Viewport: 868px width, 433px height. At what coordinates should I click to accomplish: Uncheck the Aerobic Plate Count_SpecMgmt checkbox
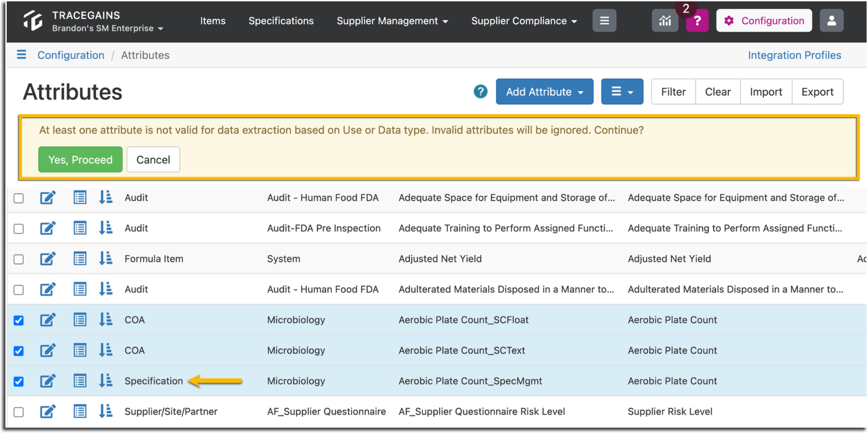[19, 382]
